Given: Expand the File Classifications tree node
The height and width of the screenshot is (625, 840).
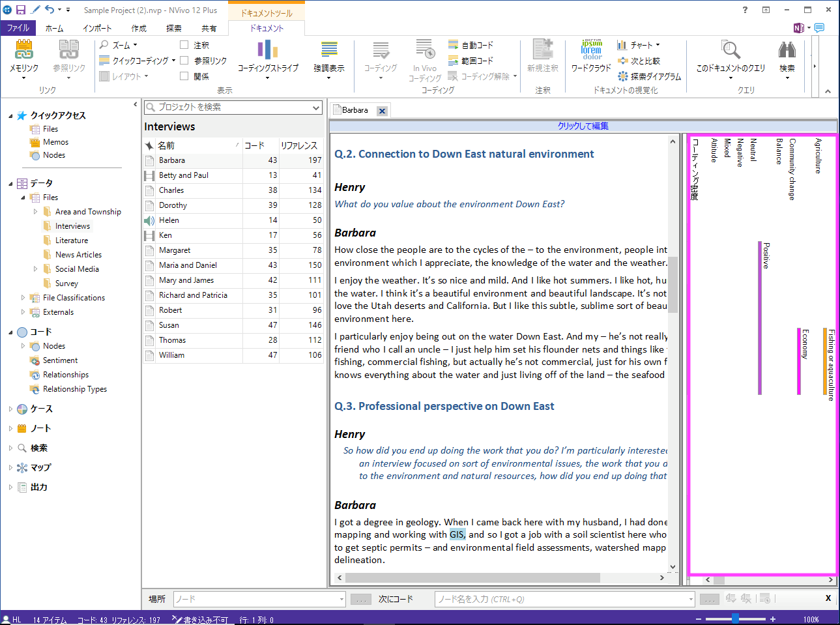Looking at the screenshot, I should 23,298.
